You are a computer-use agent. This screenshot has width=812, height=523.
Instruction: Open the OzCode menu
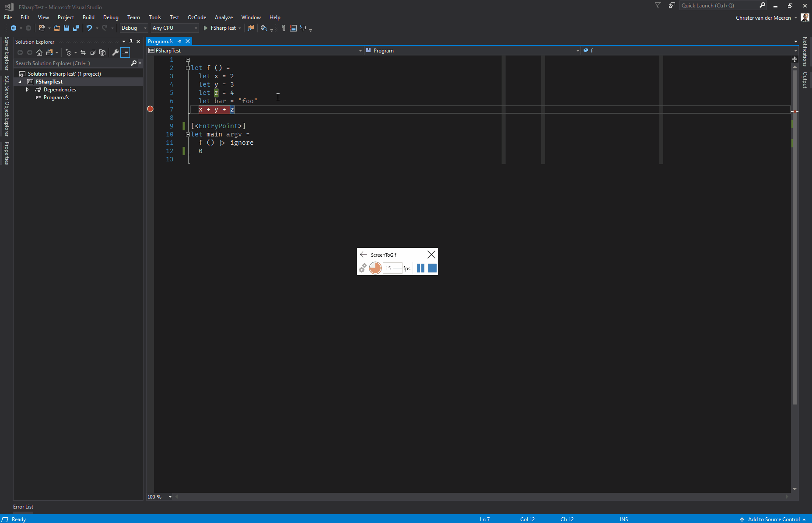click(197, 17)
